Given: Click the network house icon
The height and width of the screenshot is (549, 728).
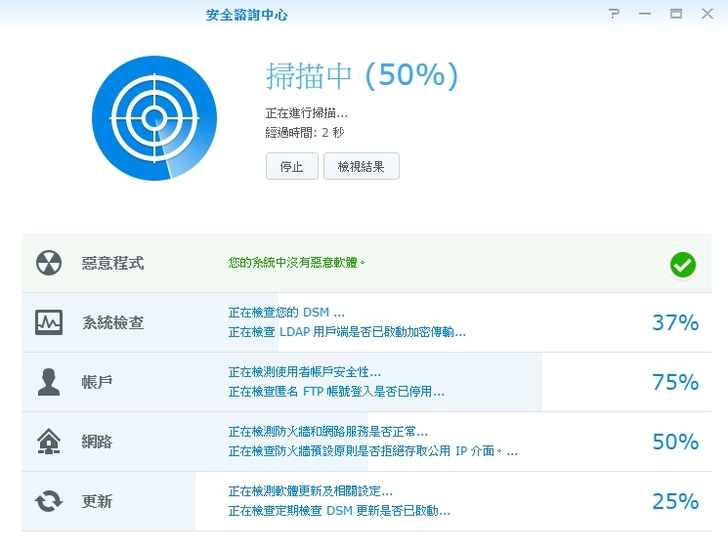Looking at the screenshot, I should (x=48, y=441).
